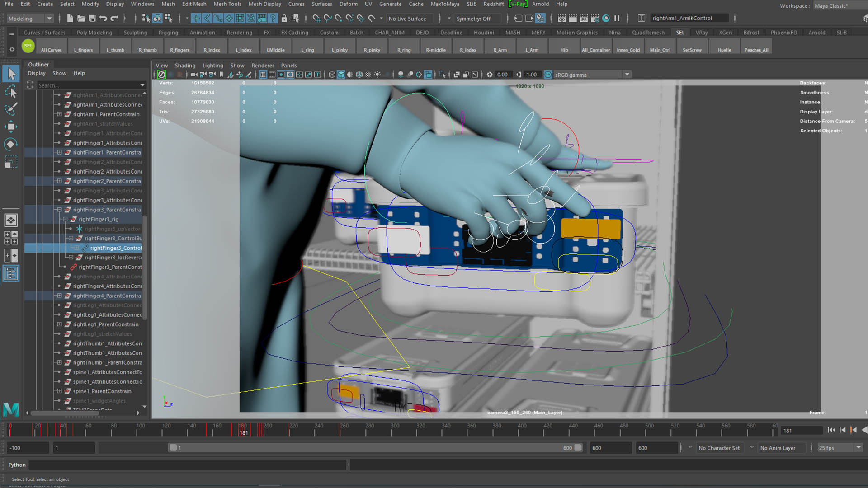This screenshot has height=488, width=868.
Task: Click the use all lights icon
Action: click(377, 75)
